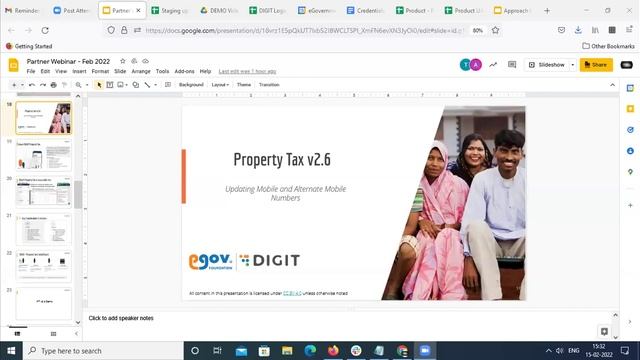Open comment history
The width and height of the screenshot is (640, 360).
click(512, 64)
